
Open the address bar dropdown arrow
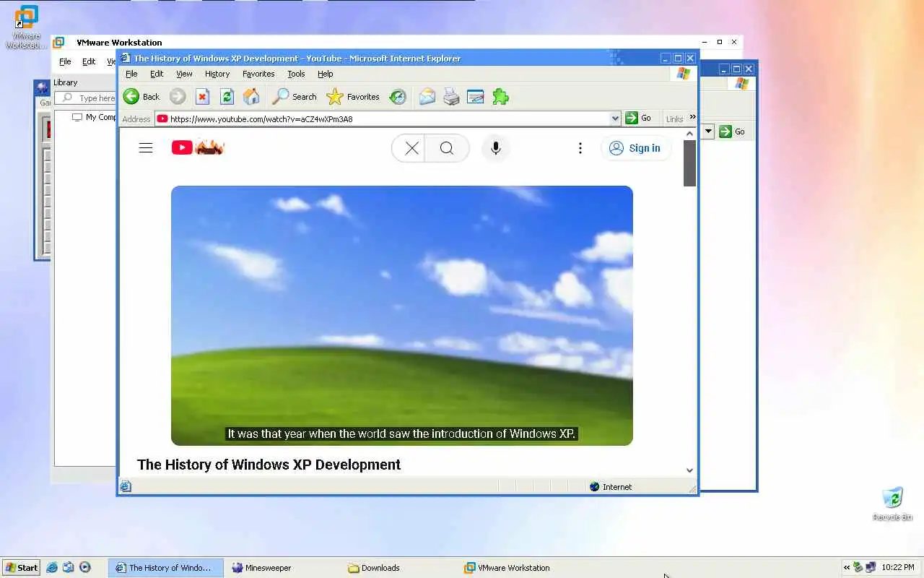point(615,118)
